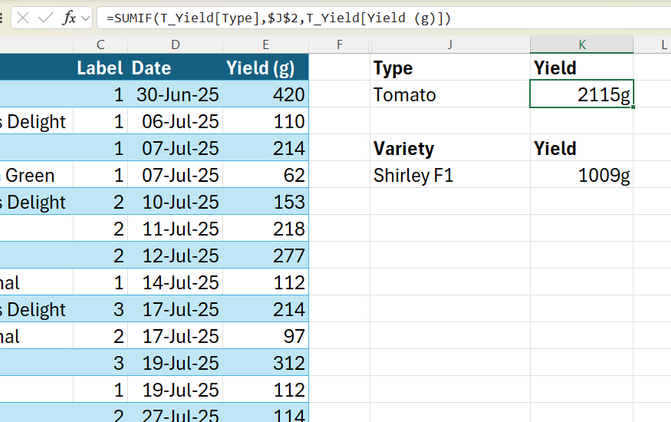The image size is (671, 422).
Task: Select the yield cell showing 153
Action: (x=266, y=202)
